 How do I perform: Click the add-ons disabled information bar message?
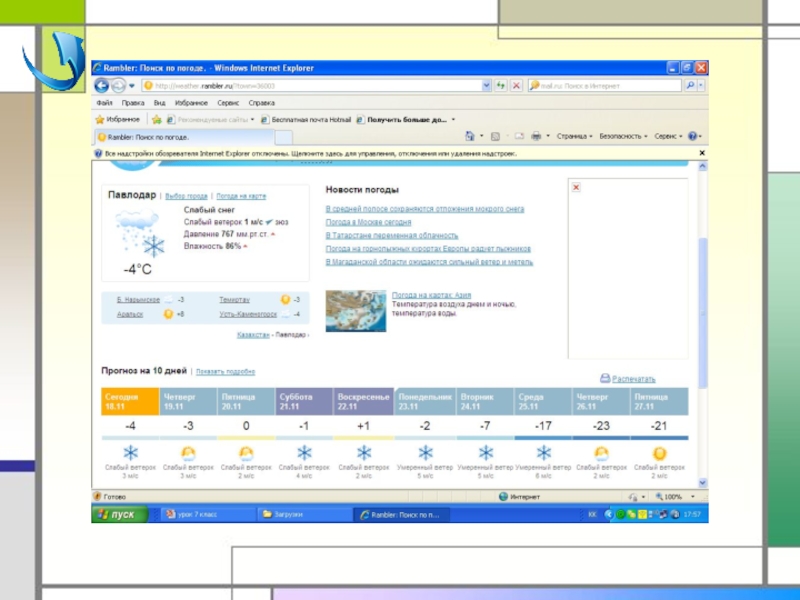(311, 153)
